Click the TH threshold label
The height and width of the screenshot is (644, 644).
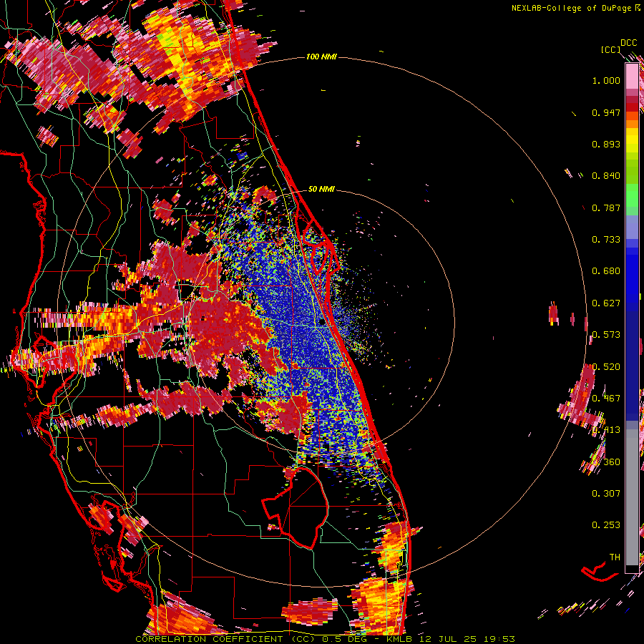click(615, 557)
